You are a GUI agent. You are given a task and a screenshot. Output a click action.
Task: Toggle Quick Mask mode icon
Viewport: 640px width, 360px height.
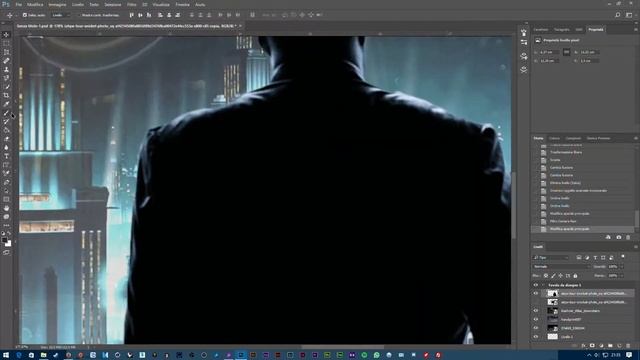[x=6, y=253]
